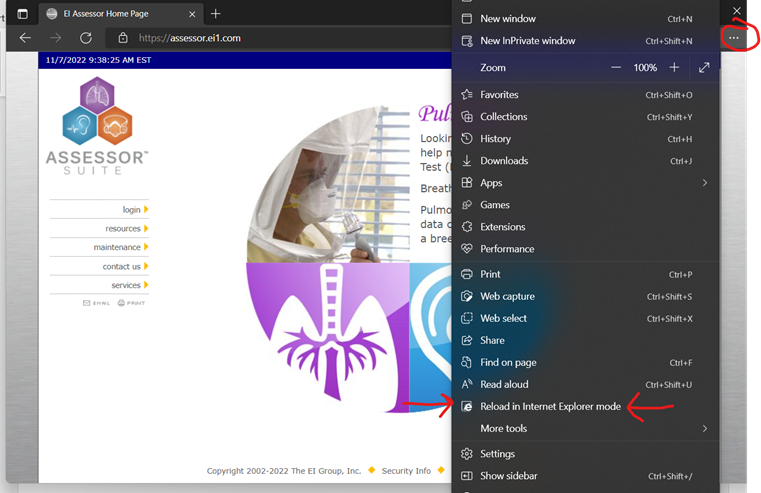Click the Internet Explorer mode icon

(x=467, y=407)
